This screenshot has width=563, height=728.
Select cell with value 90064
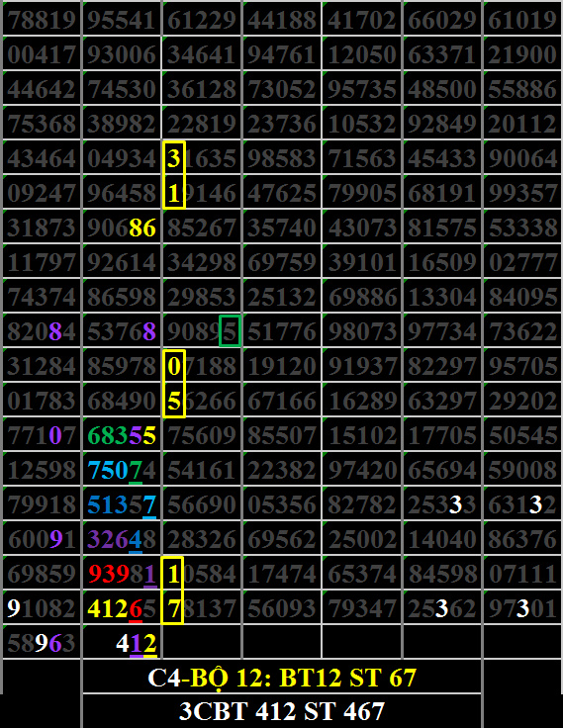(x=522, y=158)
